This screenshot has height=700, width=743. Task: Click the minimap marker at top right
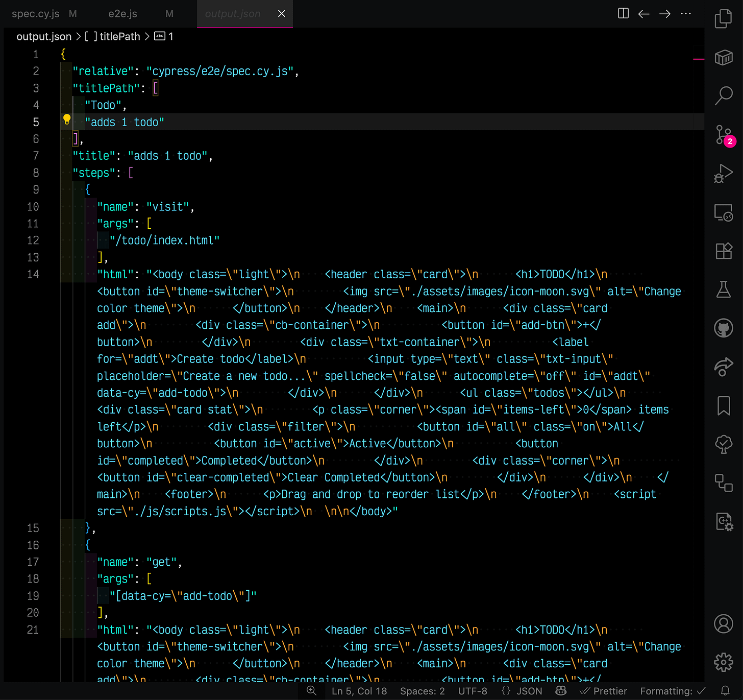click(x=699, y=59)
